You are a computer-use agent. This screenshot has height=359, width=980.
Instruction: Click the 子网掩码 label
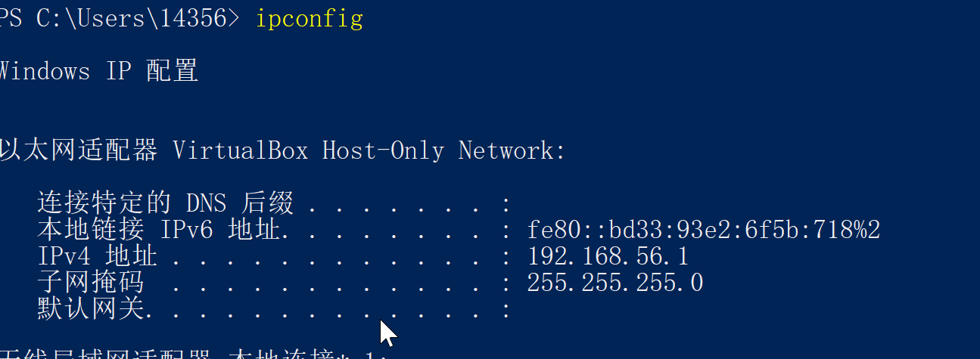(x=90, y=283)
